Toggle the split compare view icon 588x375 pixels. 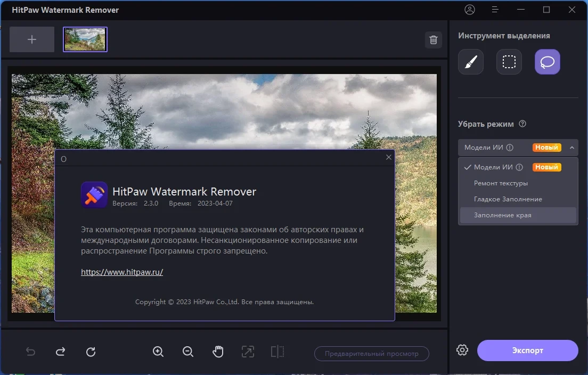click(x=277, y=352)
